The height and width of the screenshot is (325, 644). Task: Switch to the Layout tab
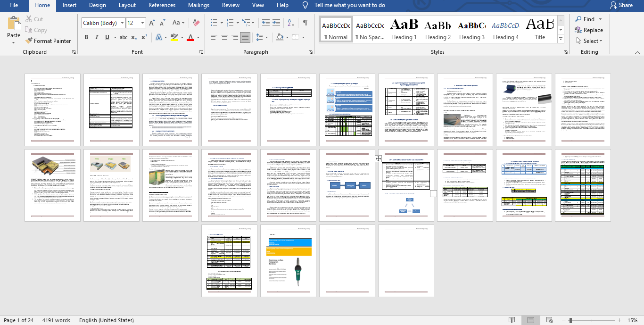127,5
